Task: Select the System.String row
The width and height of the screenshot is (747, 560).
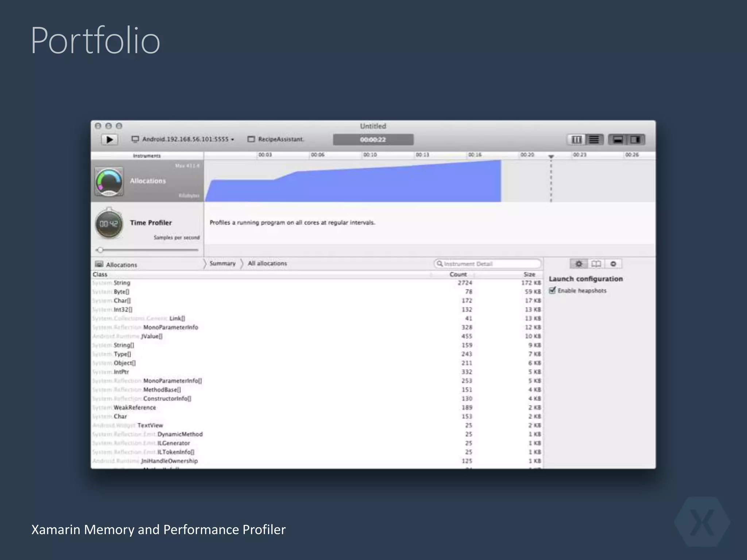Action: 317,283
